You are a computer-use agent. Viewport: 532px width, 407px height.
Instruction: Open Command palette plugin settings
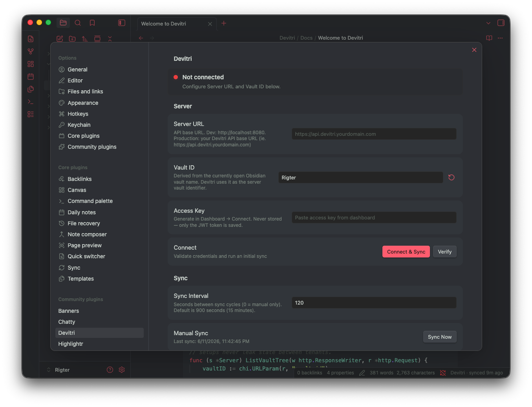click(99, 201)
